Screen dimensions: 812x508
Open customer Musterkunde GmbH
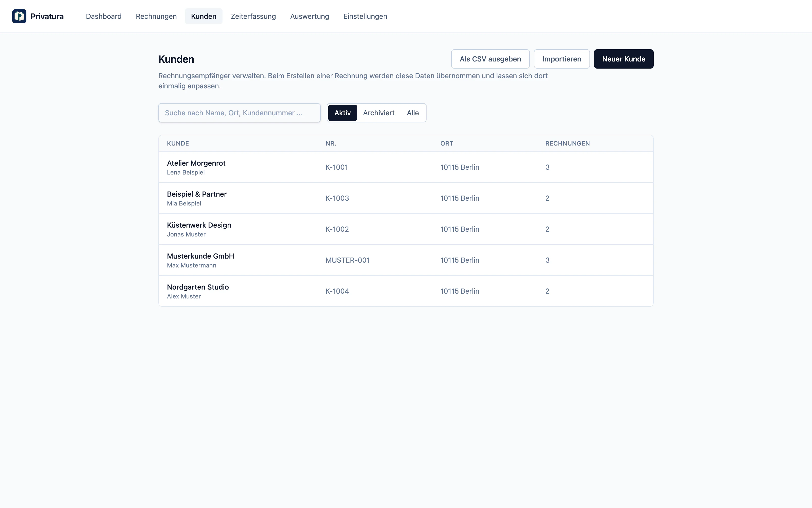(200, 256)
